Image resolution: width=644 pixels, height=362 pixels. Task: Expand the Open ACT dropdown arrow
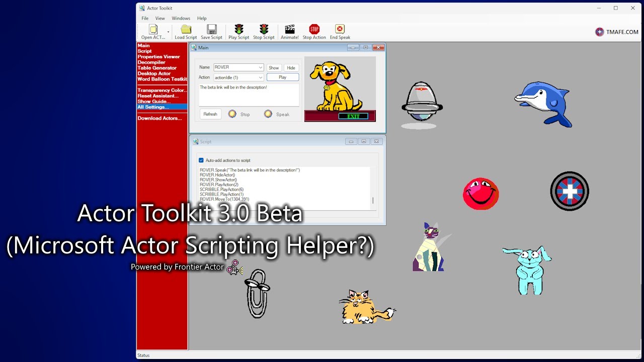[x=168, y=32]
